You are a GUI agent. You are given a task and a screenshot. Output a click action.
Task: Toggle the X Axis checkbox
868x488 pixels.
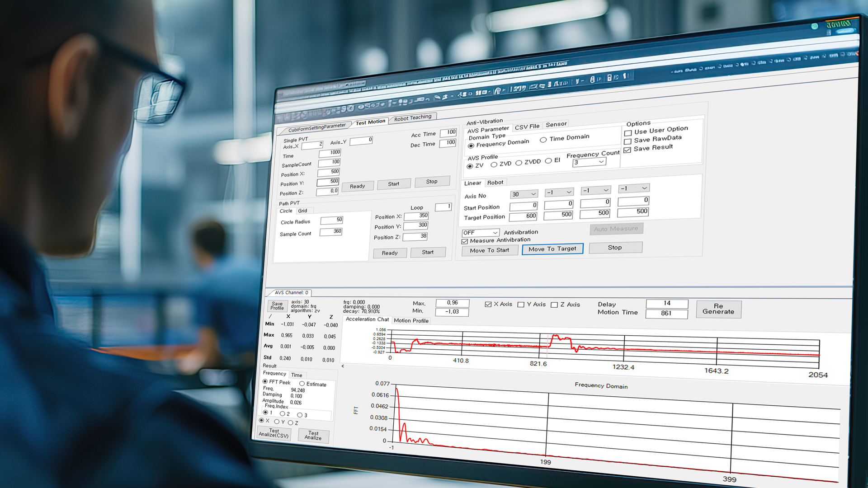(x=488, y=305)
